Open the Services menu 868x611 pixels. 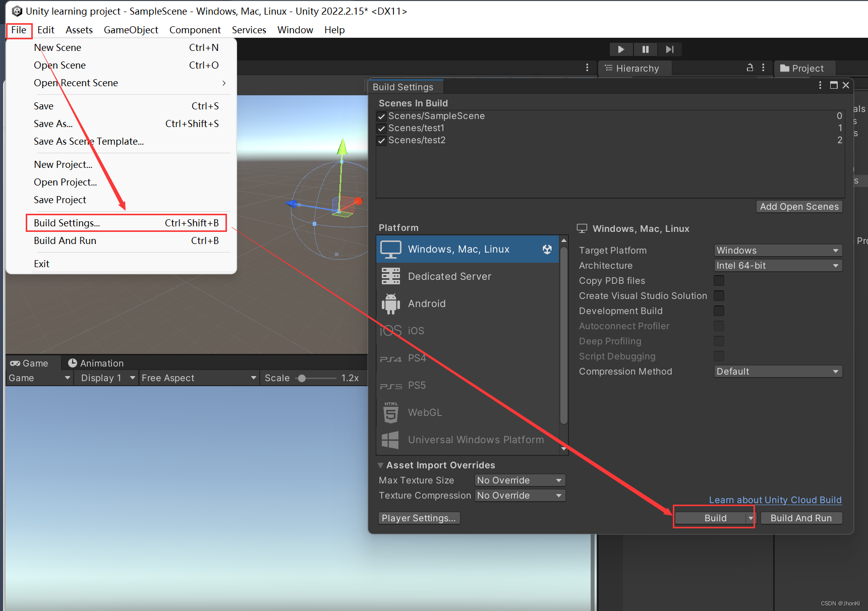tap(249, 30)
